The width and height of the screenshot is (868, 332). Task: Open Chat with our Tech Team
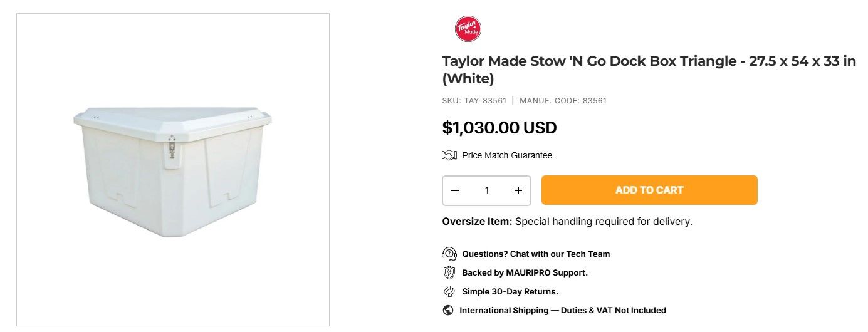point(536,254)
